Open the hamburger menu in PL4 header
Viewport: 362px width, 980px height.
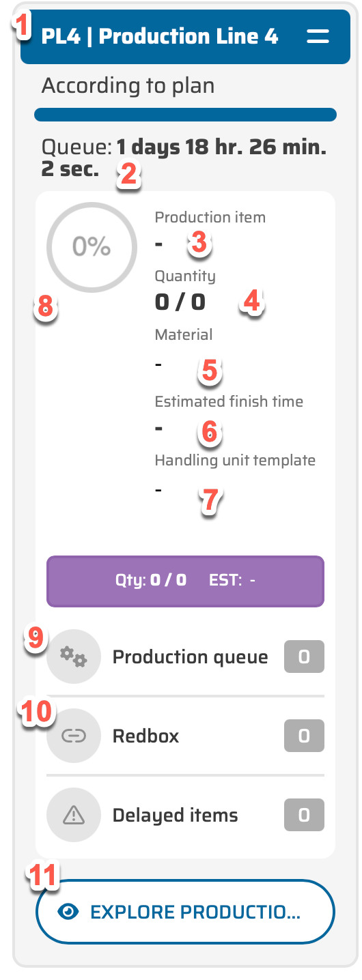click(318, 36)
